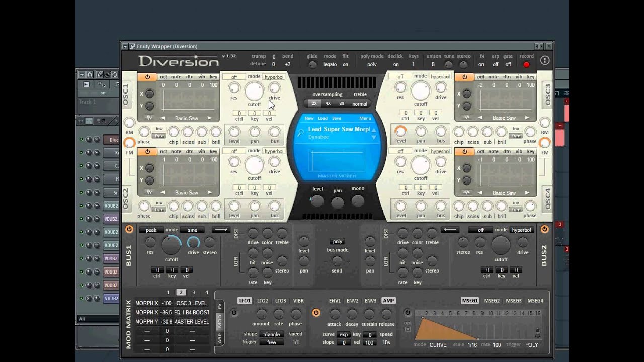Toggle the AMP envelope power button

pos(316,313)
